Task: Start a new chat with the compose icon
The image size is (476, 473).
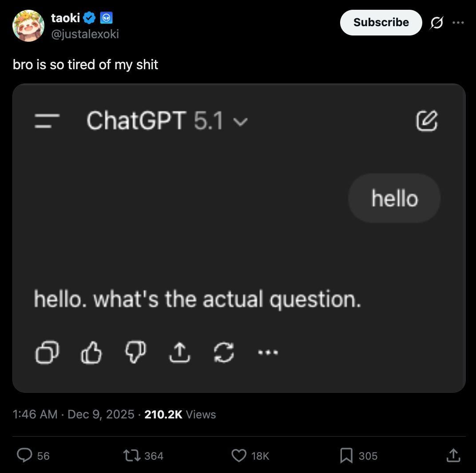Action: click(427, 120)
